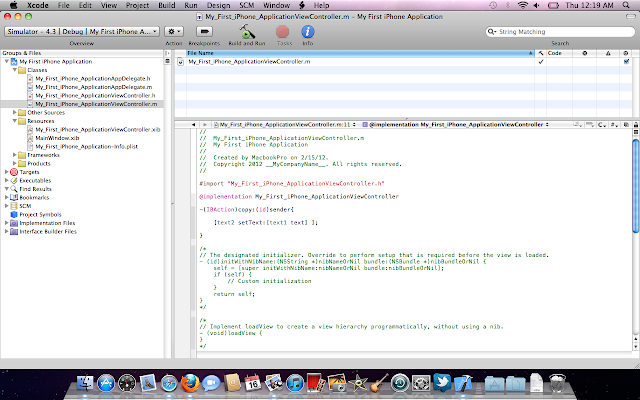Viewport: 640px width, 400px height.
Task: Select My_First_iPhone_ApplicationAppDelegate.h file
Action: tap(93, 78)
